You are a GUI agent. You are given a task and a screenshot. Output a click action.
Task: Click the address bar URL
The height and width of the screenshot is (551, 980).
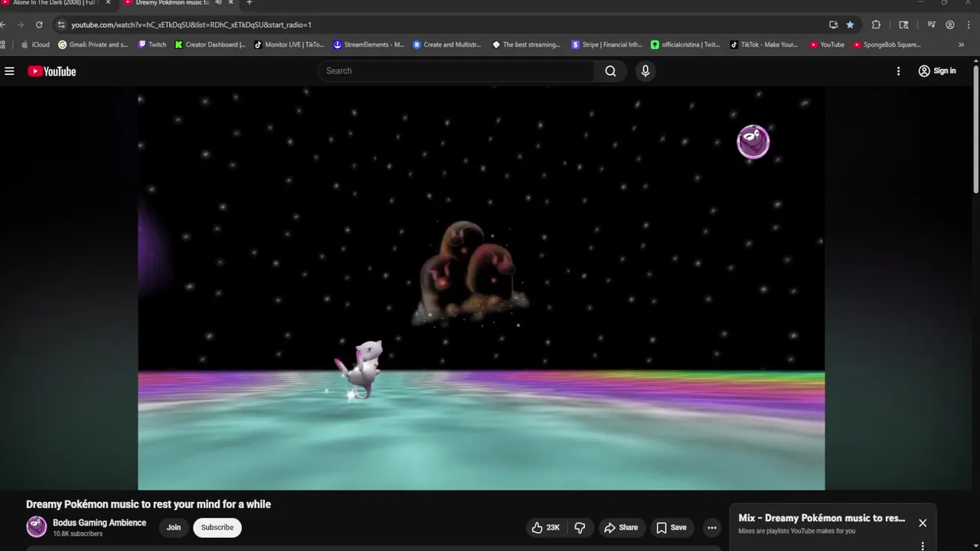191,24
